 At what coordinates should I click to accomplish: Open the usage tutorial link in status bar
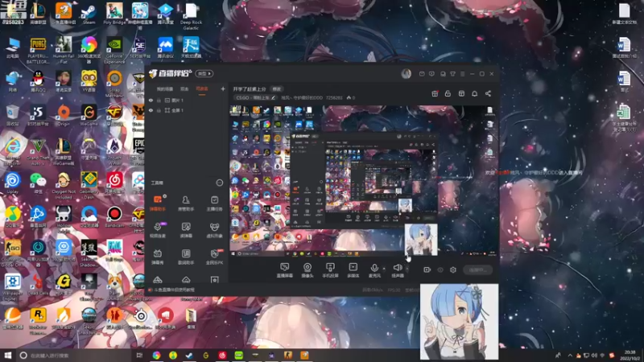click(174, 290)
